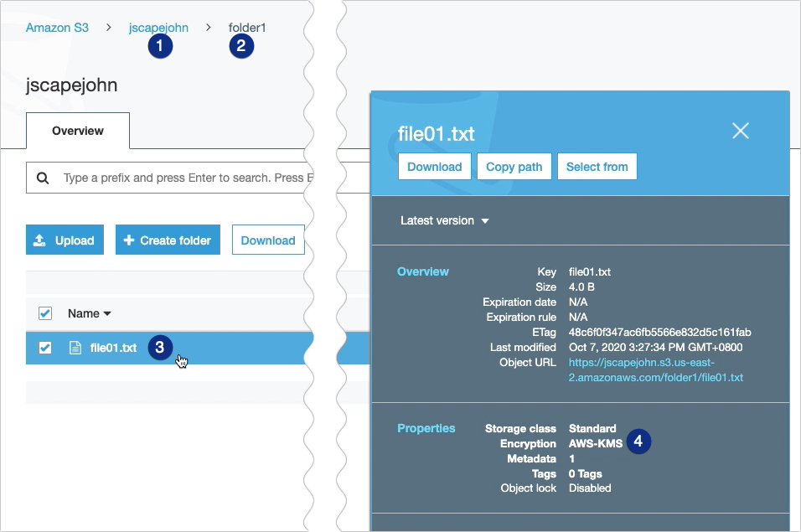Click the Create folder button
This screenshot has height=532, width=801.
pos(168,240)
